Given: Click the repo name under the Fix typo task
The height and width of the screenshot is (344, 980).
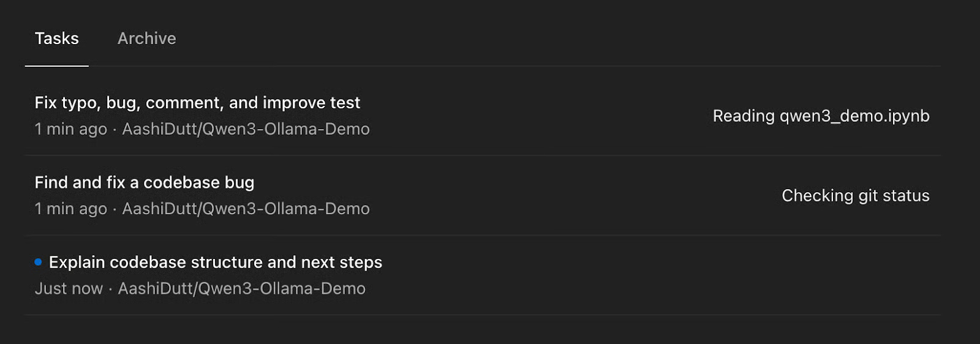Looking at the screenshot, I should click(x=246, y=129).
